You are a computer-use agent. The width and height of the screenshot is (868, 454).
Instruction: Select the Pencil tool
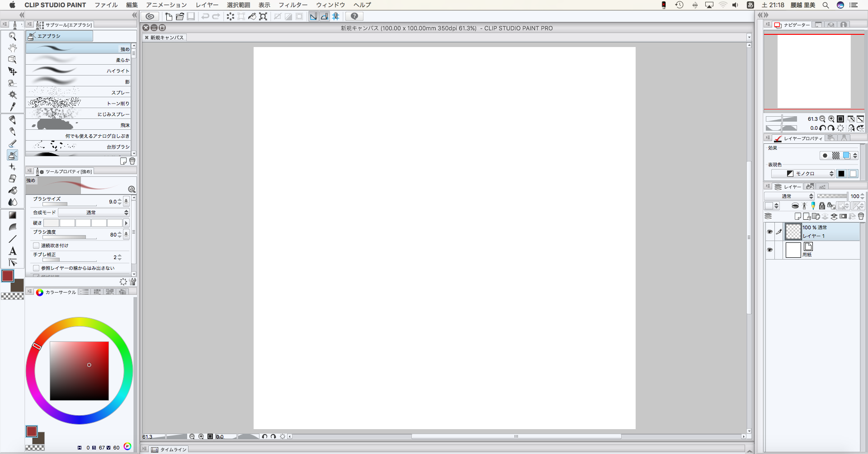[x=13, y=132]
